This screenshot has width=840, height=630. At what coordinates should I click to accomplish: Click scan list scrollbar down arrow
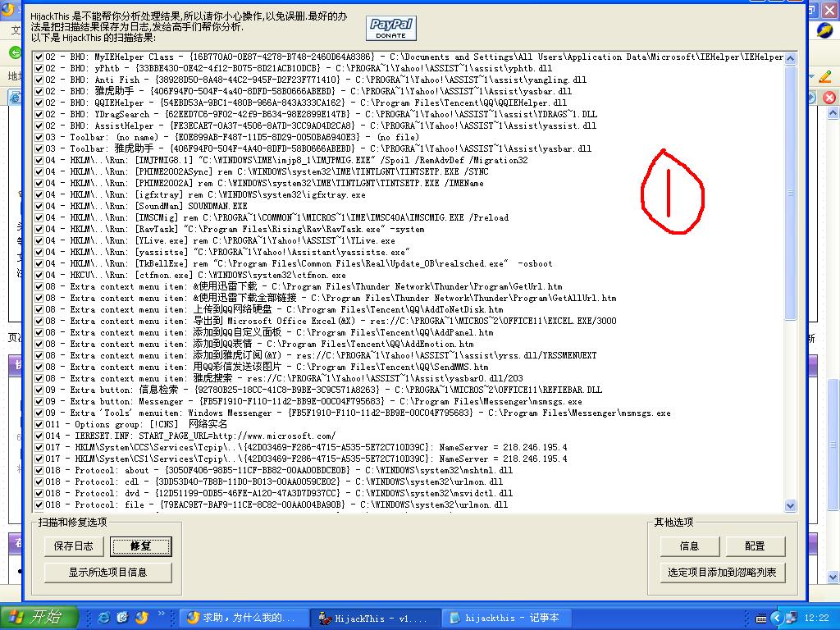(790, 505)
